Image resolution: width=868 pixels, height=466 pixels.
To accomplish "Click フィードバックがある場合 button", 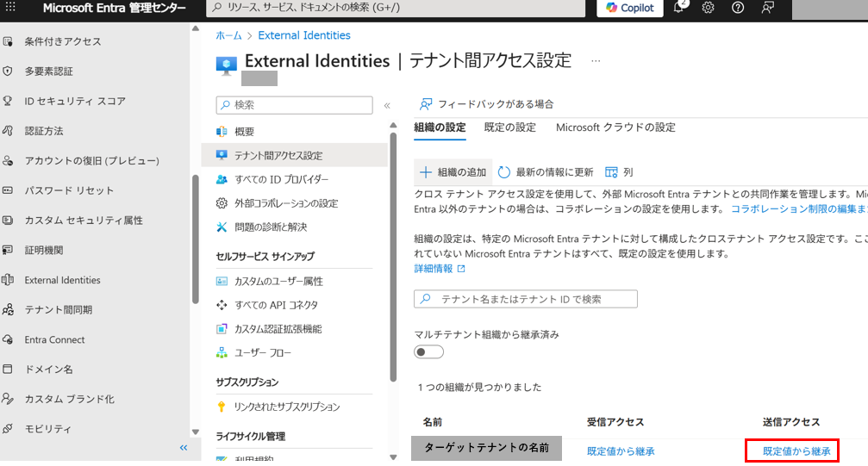I will 486,104.
